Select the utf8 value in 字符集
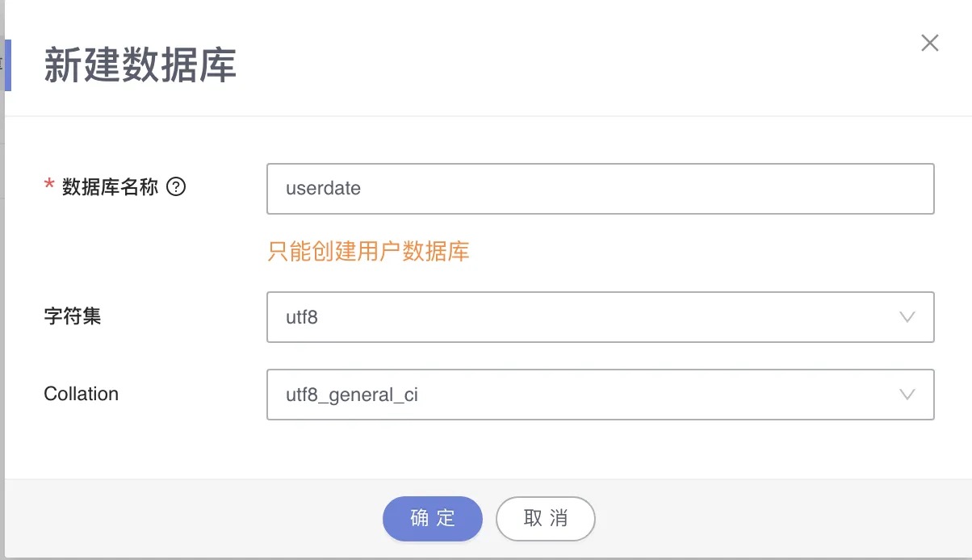The height and width of the screenshot is (560, 972). (x=302, y=317)
